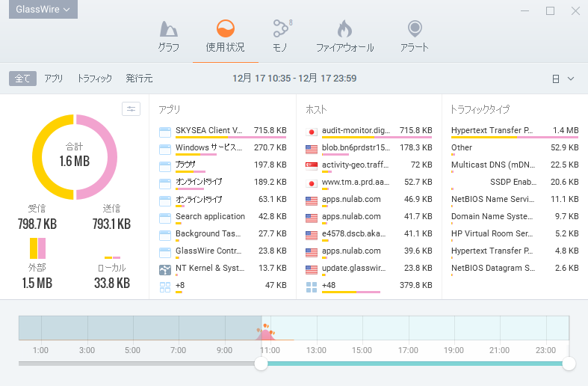Click timeline at 15:00 mark
The height and width of the screenshot is (386, 588).
362,328
